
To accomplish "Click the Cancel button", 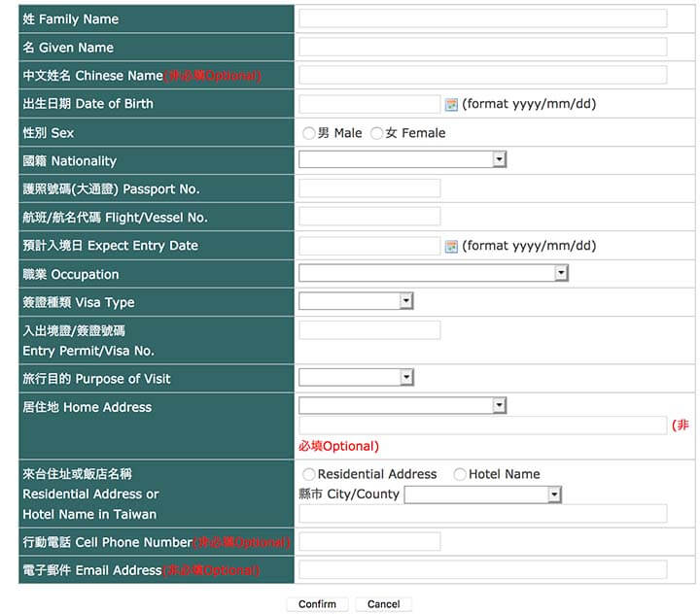I will pos(383,604).
